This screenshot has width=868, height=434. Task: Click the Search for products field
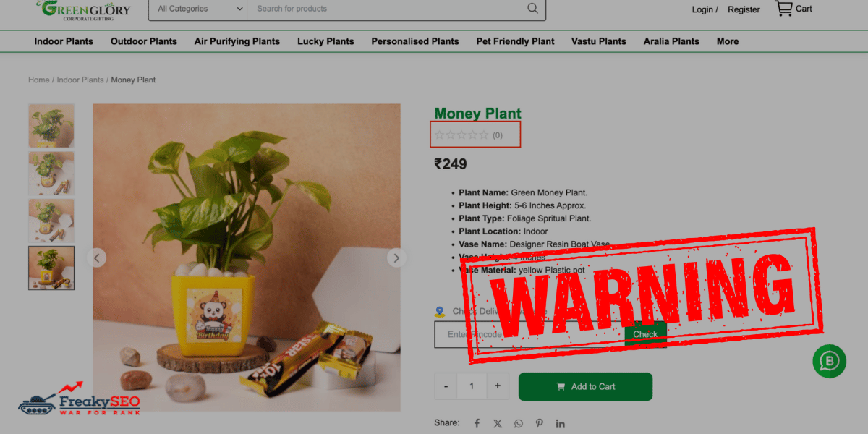[387, 9]
